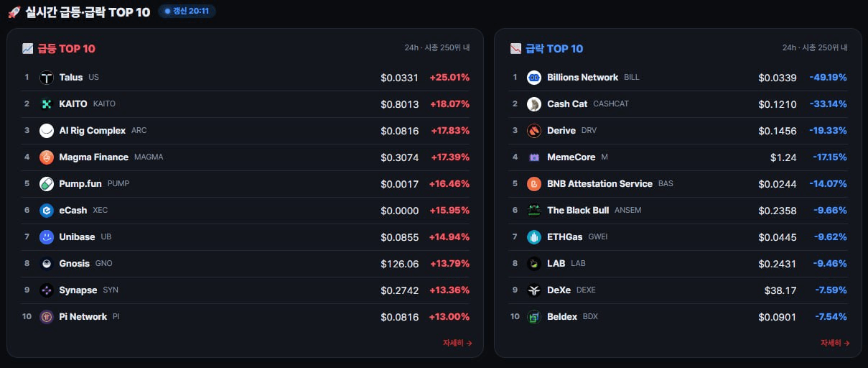
Task: Click the Talus coin logo icon
Action: (47, 78)
